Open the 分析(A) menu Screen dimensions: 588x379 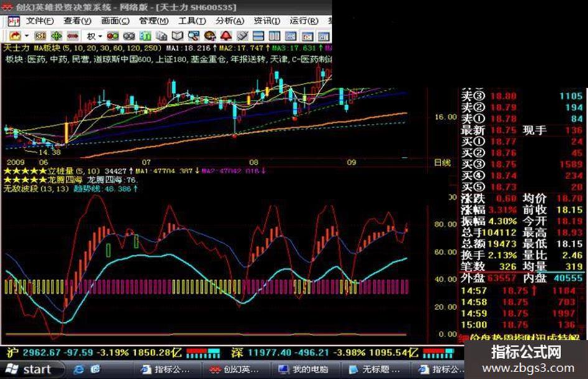coord(230,21)
